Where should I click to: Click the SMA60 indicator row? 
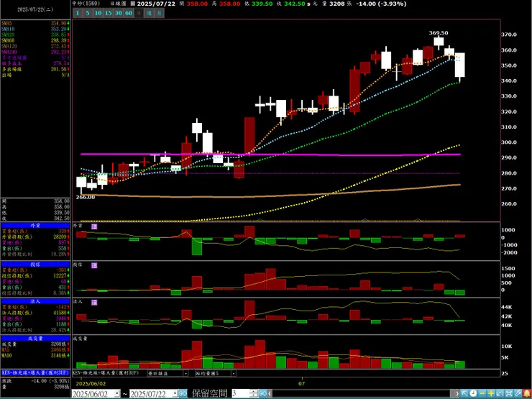pyautogui.click(x=35, y=40)
